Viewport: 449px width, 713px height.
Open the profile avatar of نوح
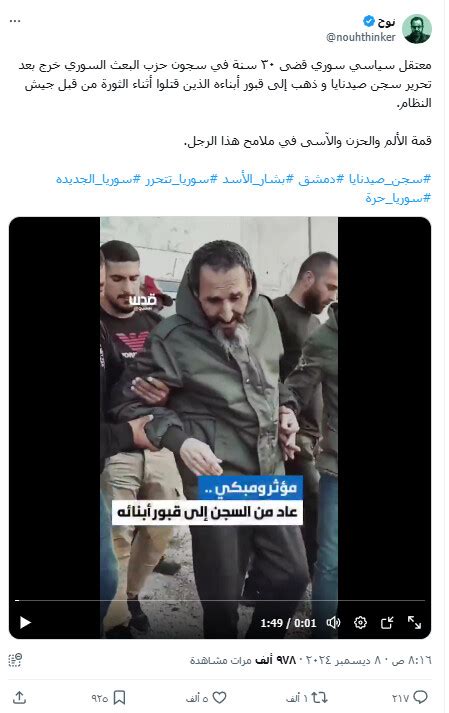pos(417,29)
